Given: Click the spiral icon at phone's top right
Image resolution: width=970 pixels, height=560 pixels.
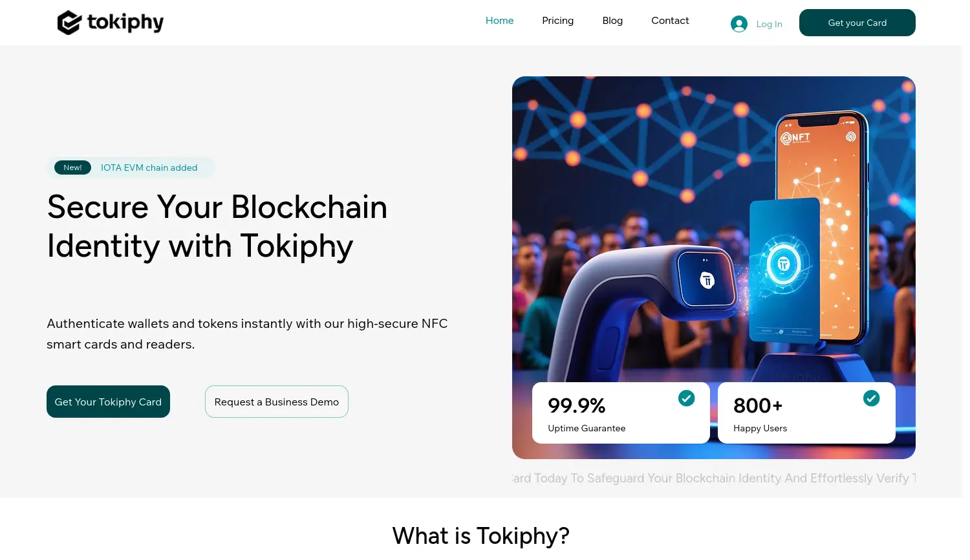Looking at the screenshot, I should [x=851, y=136].
